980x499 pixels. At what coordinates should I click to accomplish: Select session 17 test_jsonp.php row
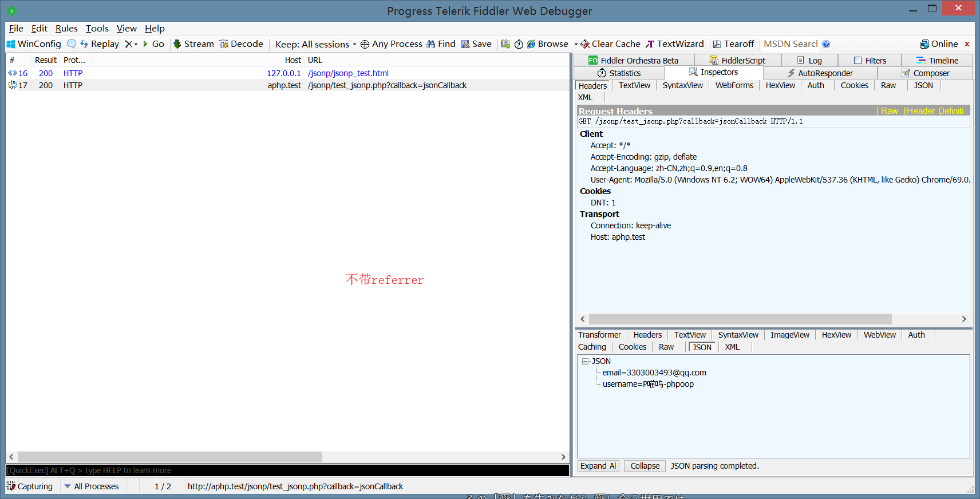287,85
